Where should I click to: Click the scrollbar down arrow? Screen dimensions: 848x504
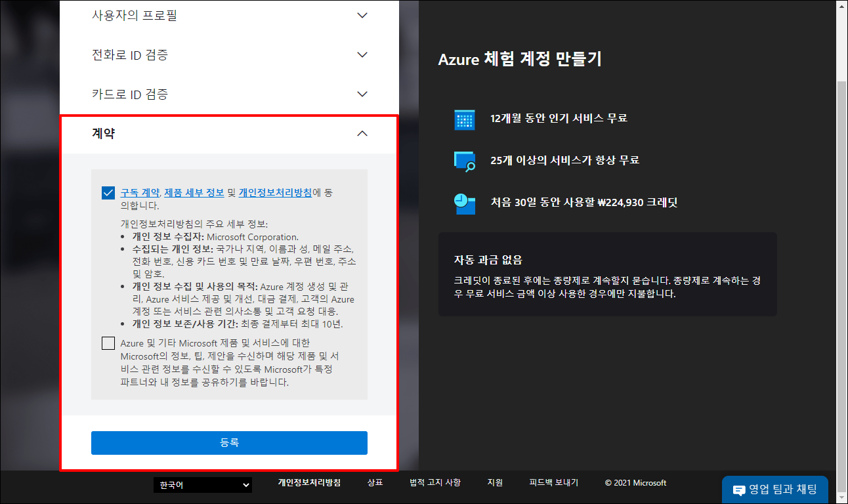pos(842,498)
